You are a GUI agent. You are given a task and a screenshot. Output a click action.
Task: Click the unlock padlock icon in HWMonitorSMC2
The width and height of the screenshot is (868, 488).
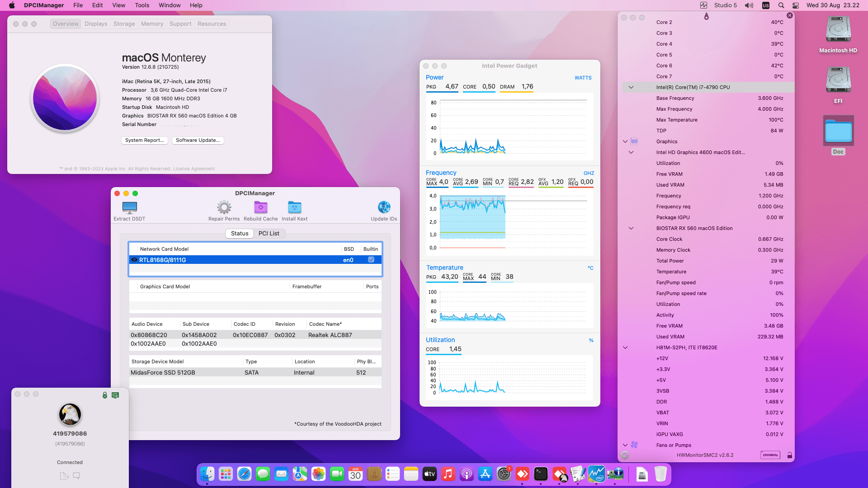pyautogui.click(x=789, y=455)
